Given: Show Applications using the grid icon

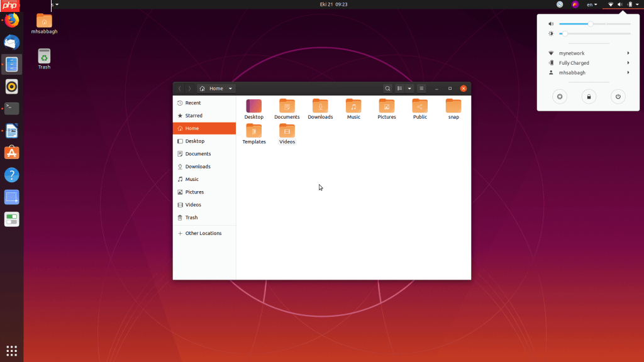Looking at the screenshot, I should [11, 350].
